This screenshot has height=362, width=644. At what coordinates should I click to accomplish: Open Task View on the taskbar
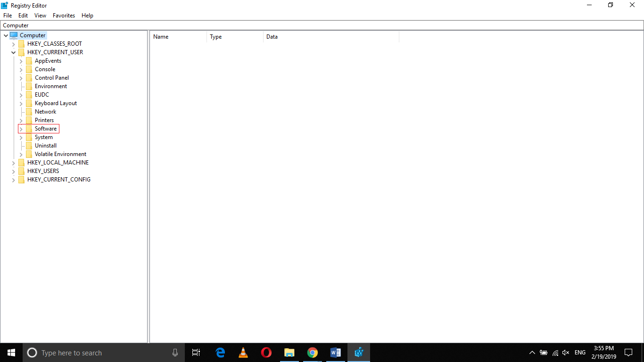pos(196,353)
